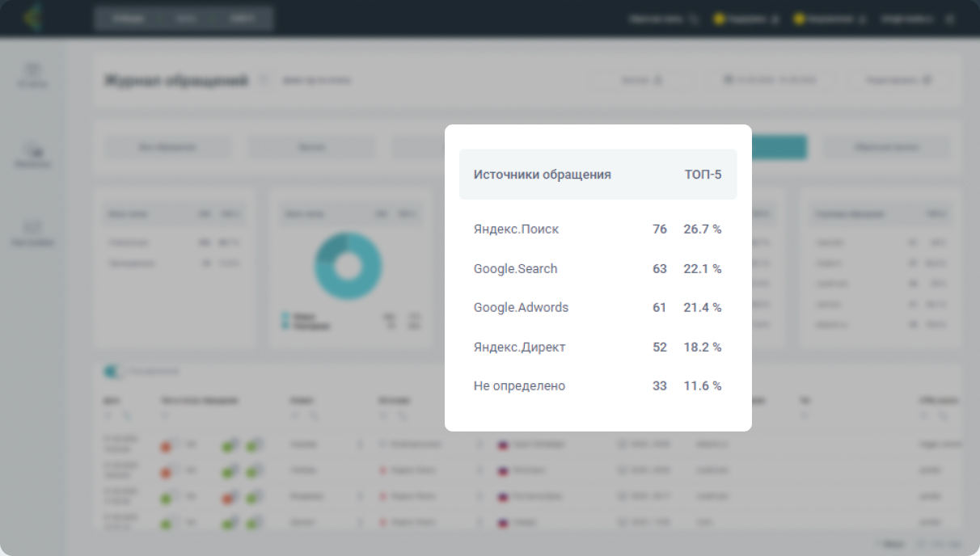Click the count 61 for Google.Adwords
The height and width of the screenshot is (556, 980).
tap(660, 308)
